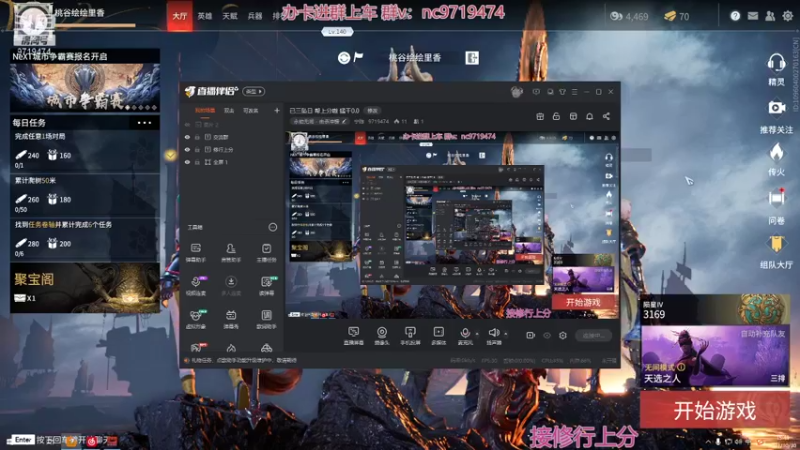Click the 手机投屏 phone casting icon
Viewport: 800px width, 450px height.
[x=410, y=336]
